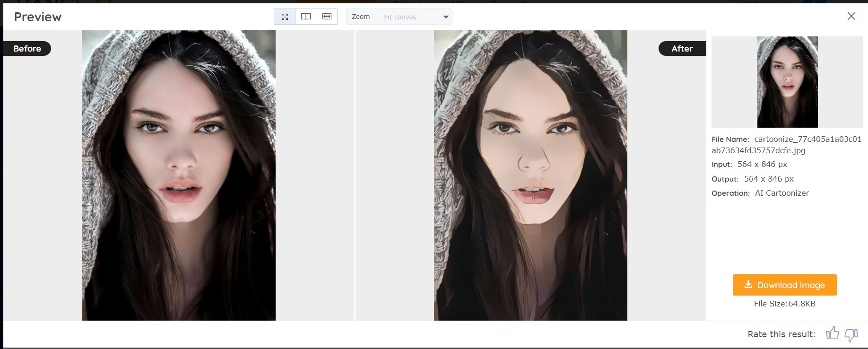868x349 pixels.
Task: Click the AI Cartoonizer operation text
Action: click(781, 193)
